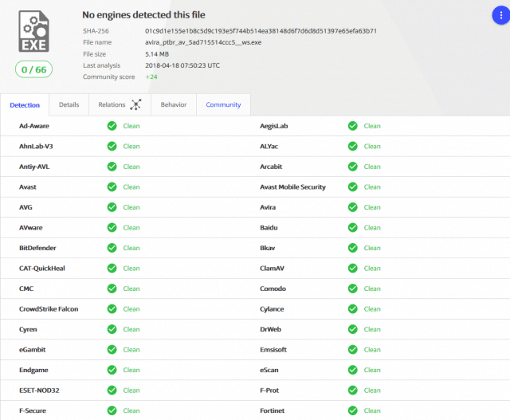The height and width of the screenshot is (420, 510).
Task: Select the Detection tab
Action: pos(25,104)
